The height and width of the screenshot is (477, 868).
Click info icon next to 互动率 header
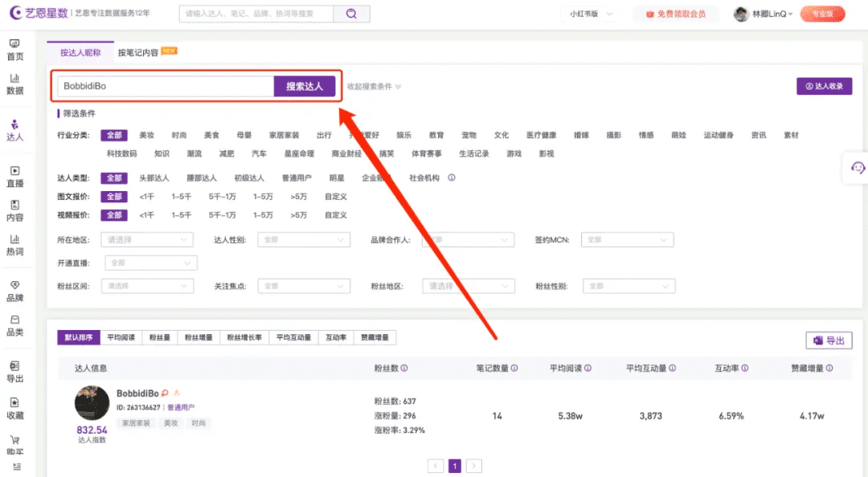(x=745, y=368)
